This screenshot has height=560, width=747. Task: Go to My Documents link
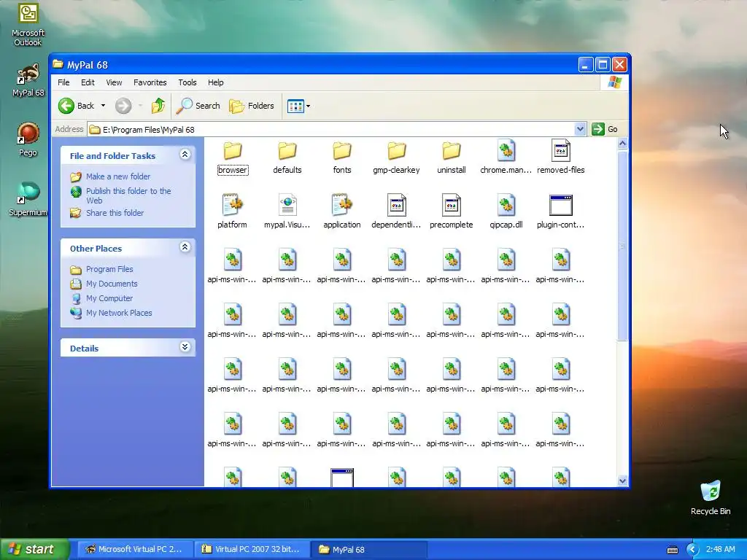[x=112, y=284]
